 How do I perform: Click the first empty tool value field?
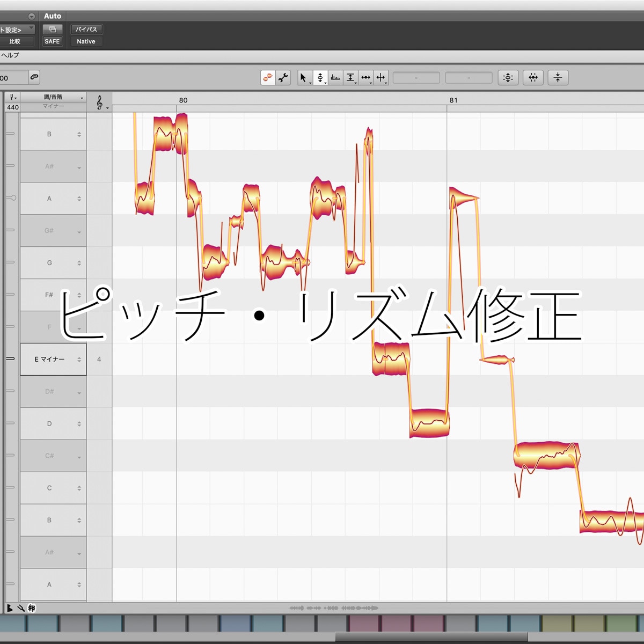[416, 78]
